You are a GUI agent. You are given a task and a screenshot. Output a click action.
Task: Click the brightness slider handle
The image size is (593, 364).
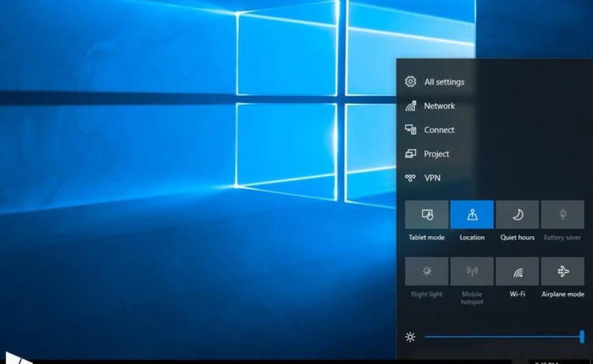(582, 336)
